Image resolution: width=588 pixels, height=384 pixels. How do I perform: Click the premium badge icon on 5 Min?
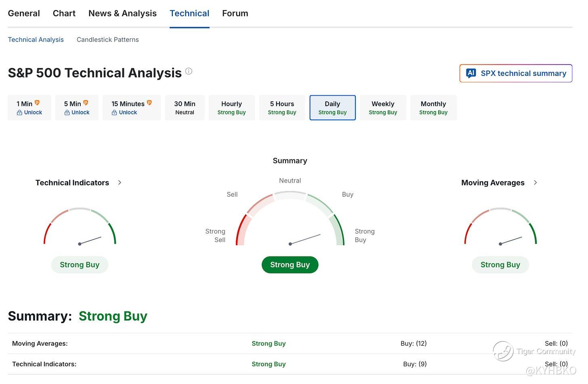(86, 103)
